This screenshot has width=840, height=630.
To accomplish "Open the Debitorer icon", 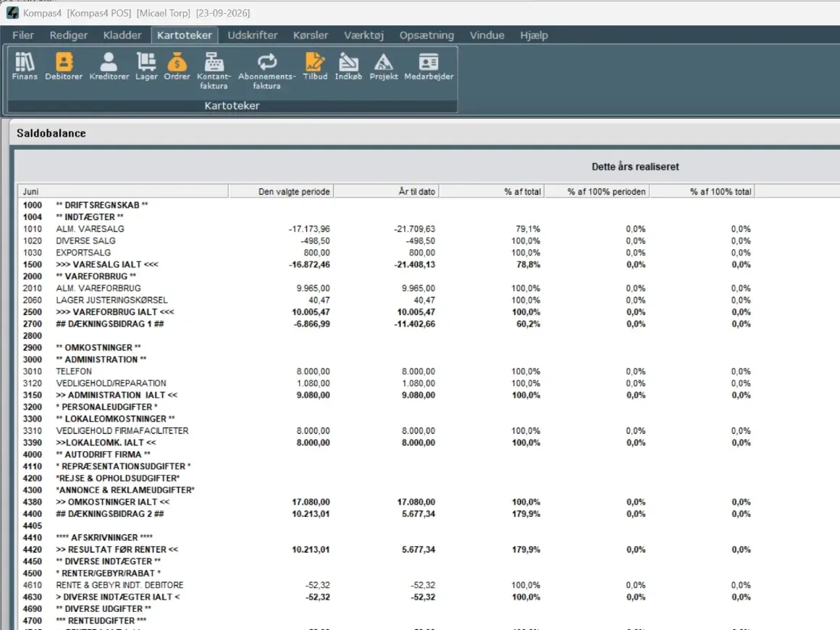I will coord(64,67).
